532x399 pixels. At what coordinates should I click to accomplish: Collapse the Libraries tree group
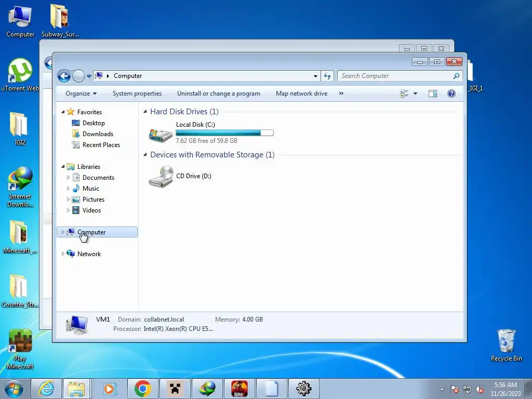click(x=63, y=167)
